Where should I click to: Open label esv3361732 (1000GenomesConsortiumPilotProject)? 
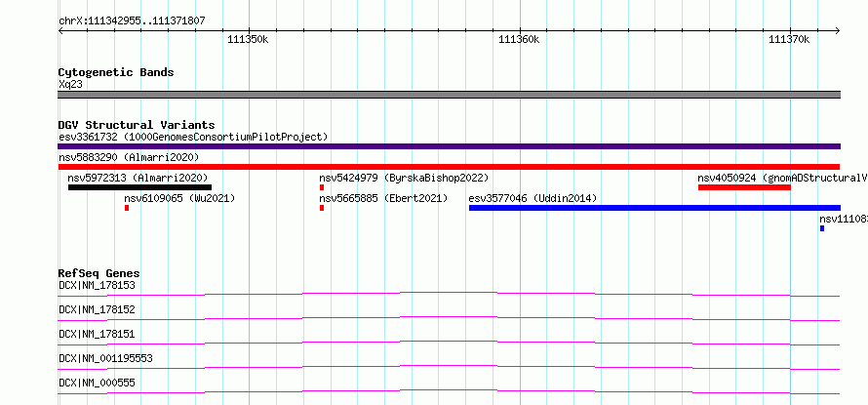193,137
